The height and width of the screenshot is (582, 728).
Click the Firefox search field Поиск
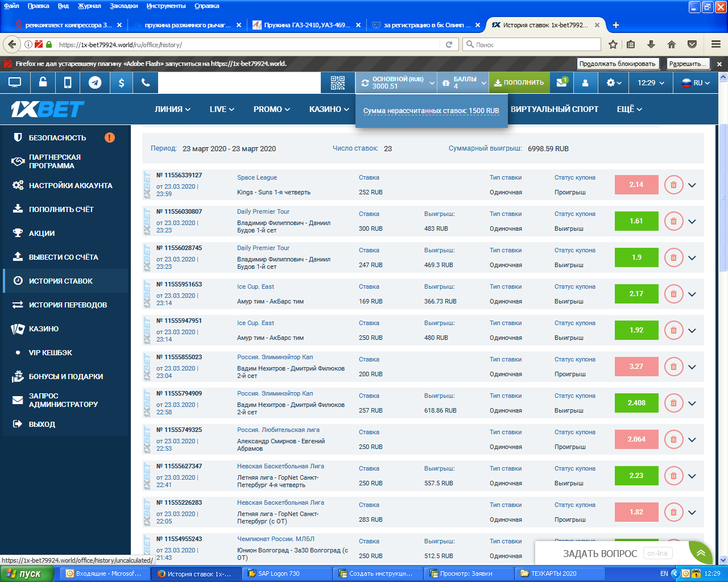point(532,44)
